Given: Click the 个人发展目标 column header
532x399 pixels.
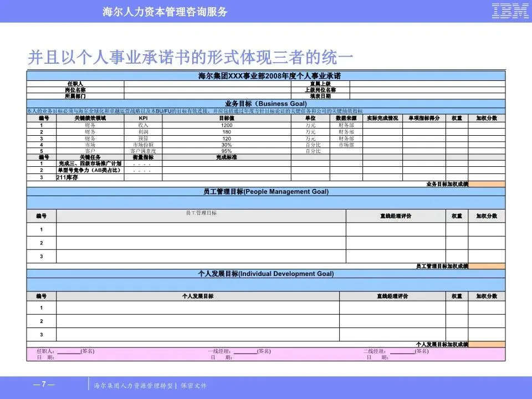Looking at the screenshot, I should tap(198, 296).
